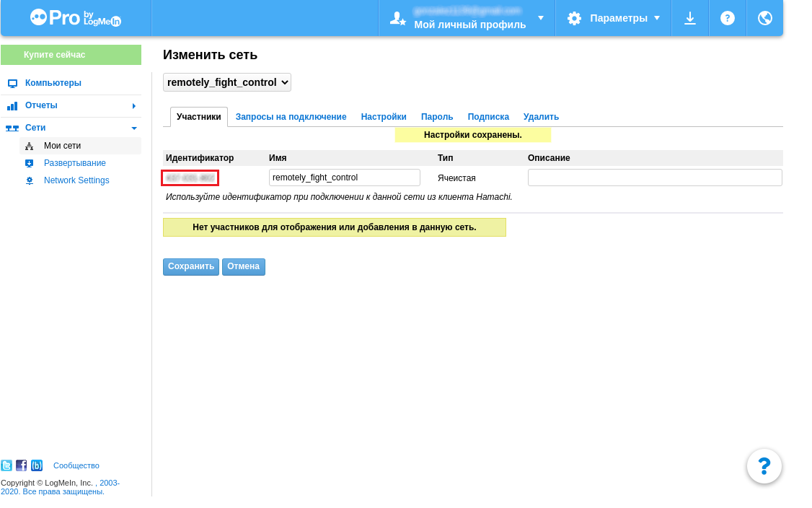This screenshot has width=812, height=508.
Task: Click the download icon in top bar
Action: click(690, 18)
